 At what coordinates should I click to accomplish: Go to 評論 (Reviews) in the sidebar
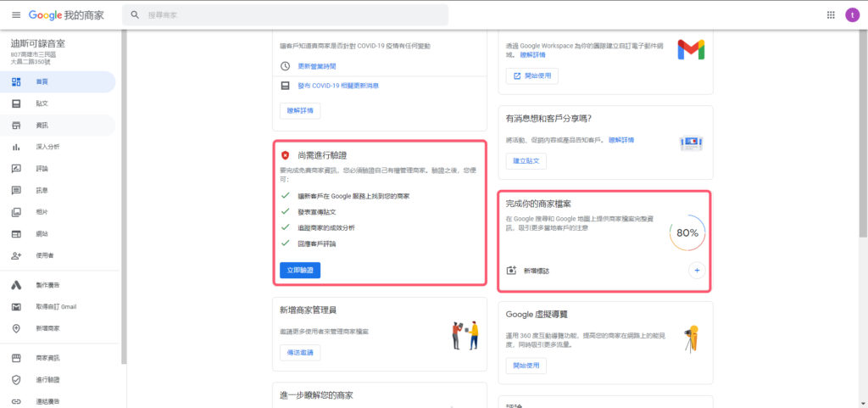point(42,169)
